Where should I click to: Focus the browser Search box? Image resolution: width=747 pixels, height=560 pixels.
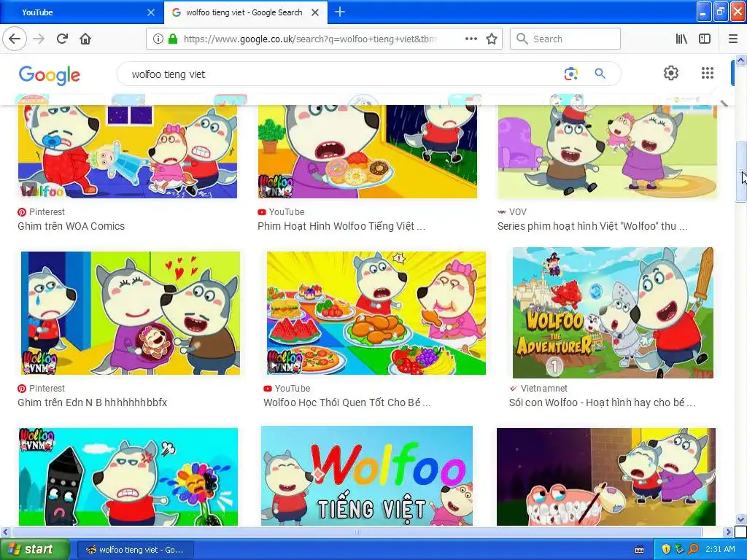coord(565,39)
